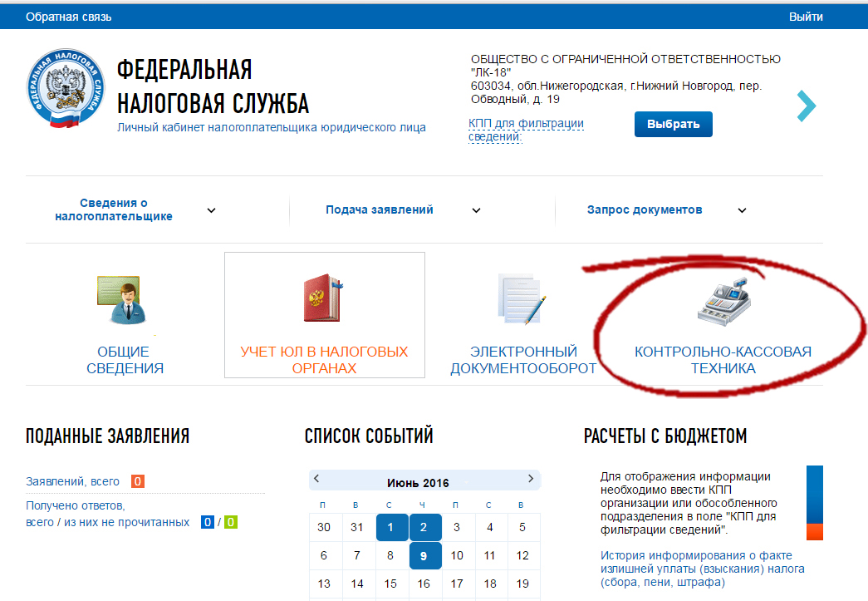868x601 pixels.
Task: Open the ОБЩИЕ СВЕДЕНИЯ person icon
Action: 125,301
